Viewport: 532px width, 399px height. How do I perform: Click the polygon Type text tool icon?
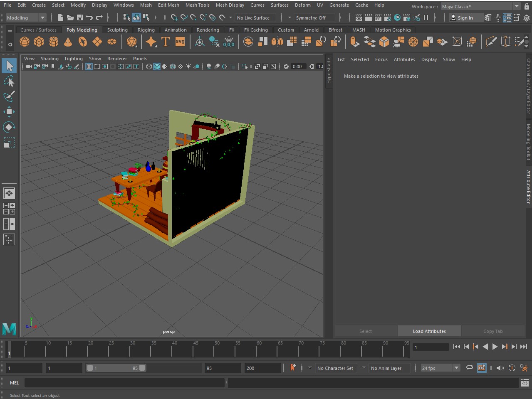pos(166,42)
